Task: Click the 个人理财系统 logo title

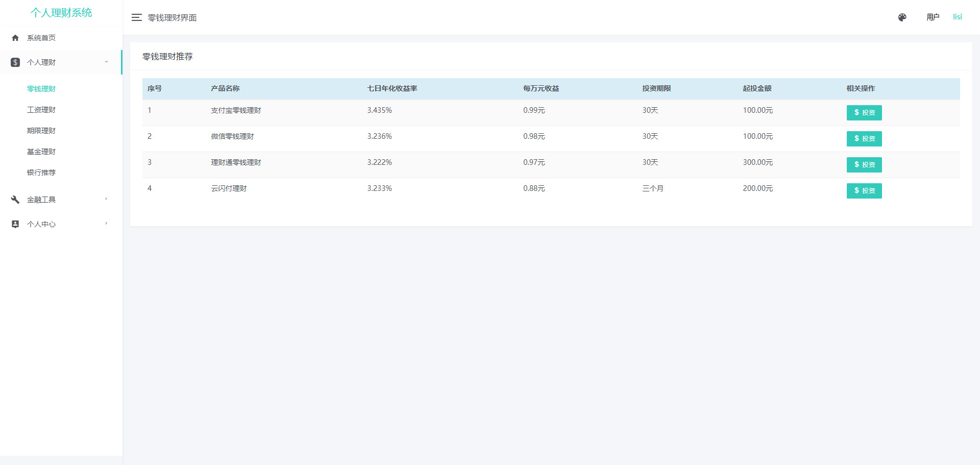Action: coord(61,13)
